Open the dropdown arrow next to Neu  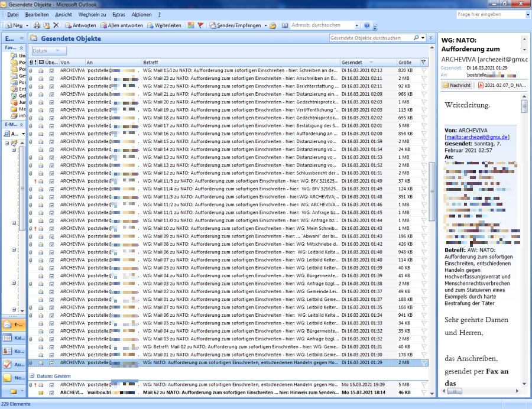point(27,25)
